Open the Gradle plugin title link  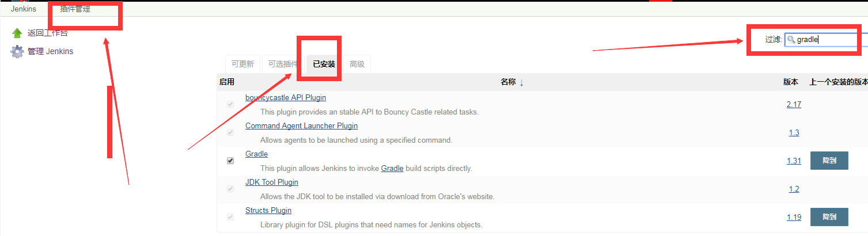256,154
